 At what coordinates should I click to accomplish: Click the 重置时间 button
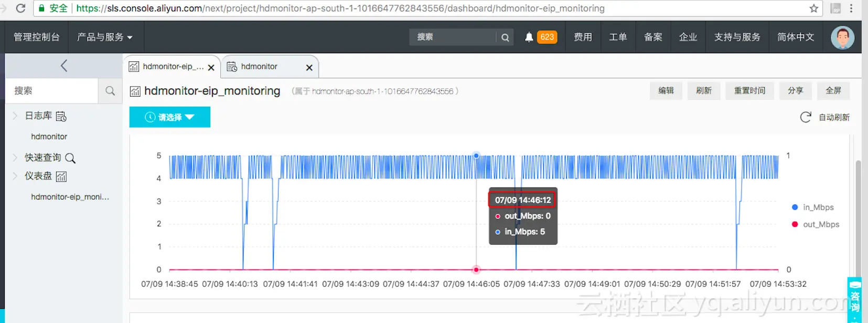[749, 91]
